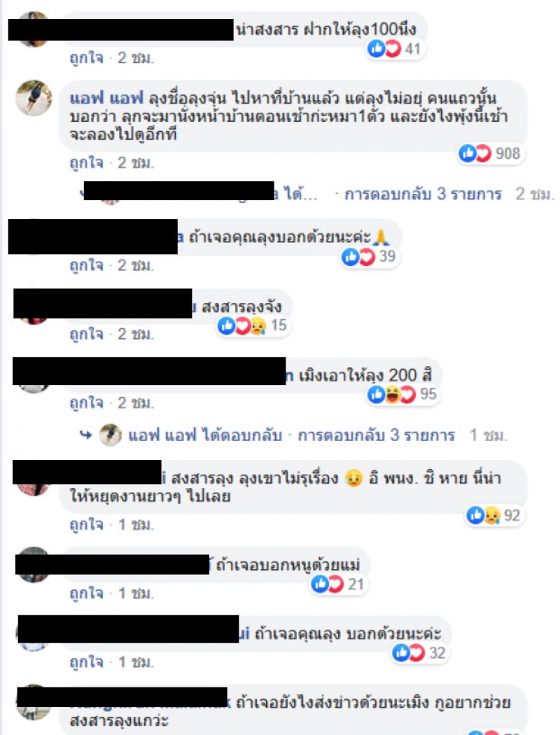The width and height of the screenshot is (560, 735).
Task: Open reactions showing count 92
Action: click(x=494, y=515)
